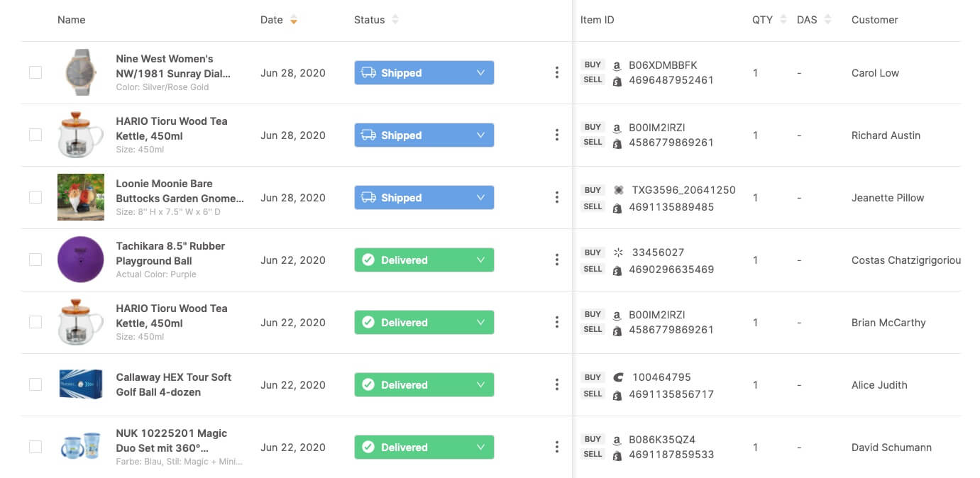The image size is (980, 478).
Task: Click Shopify icon beside 4691135889485
Action: [x=617, y=207]
